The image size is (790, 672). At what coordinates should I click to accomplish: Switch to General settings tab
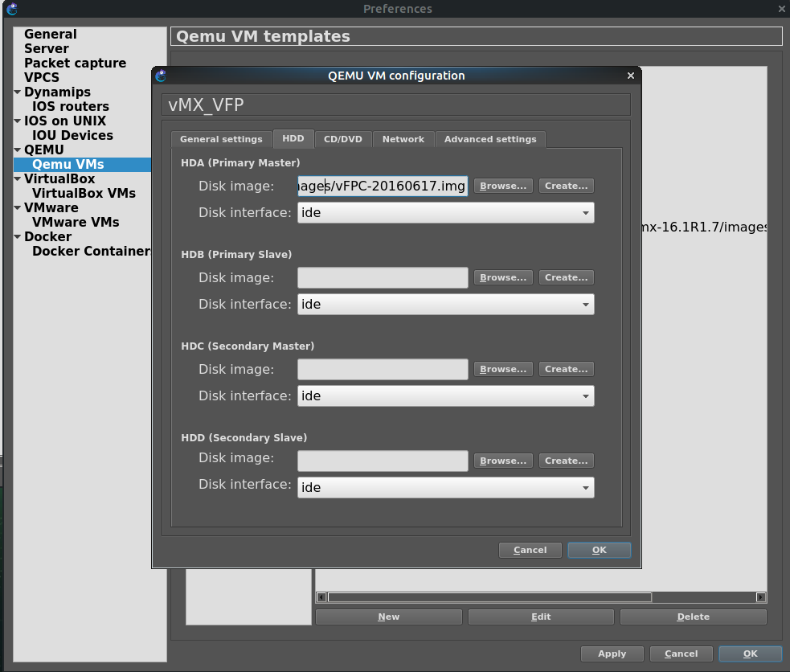tap(221, 139)
